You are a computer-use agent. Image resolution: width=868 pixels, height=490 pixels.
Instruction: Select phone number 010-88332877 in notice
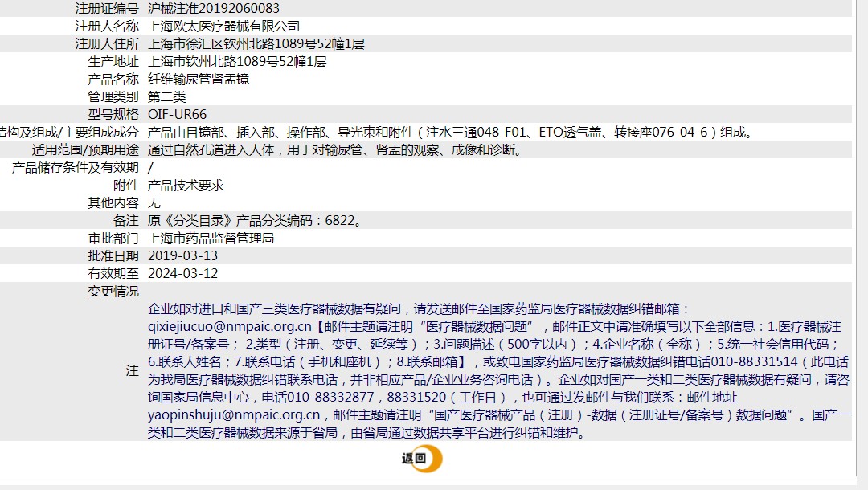(330, 397)
